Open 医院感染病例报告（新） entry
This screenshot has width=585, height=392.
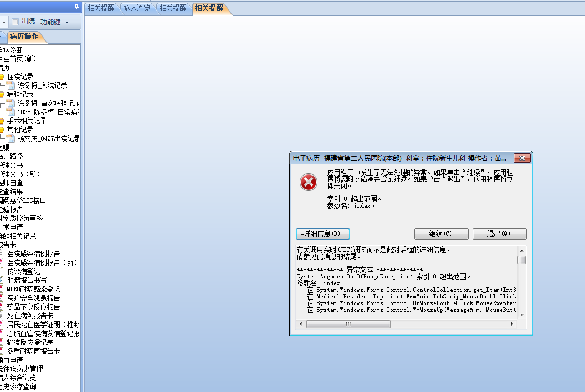[42, 262]
